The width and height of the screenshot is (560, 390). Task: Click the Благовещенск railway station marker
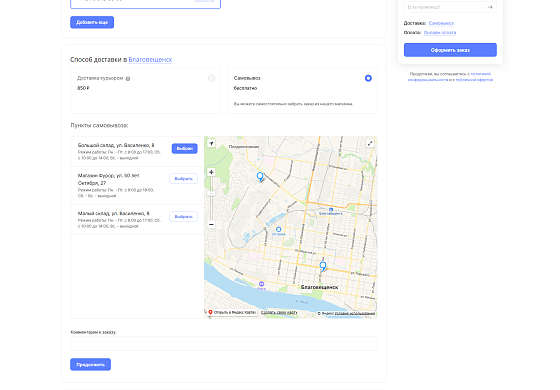[x=331, y=210]
